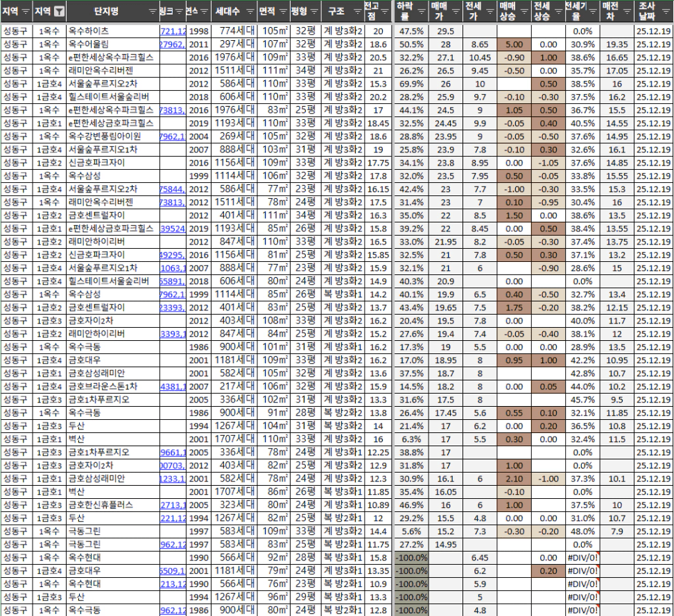
Task: Open the filter arrow on first 지역 column
Action: click(x=26, y=12)
